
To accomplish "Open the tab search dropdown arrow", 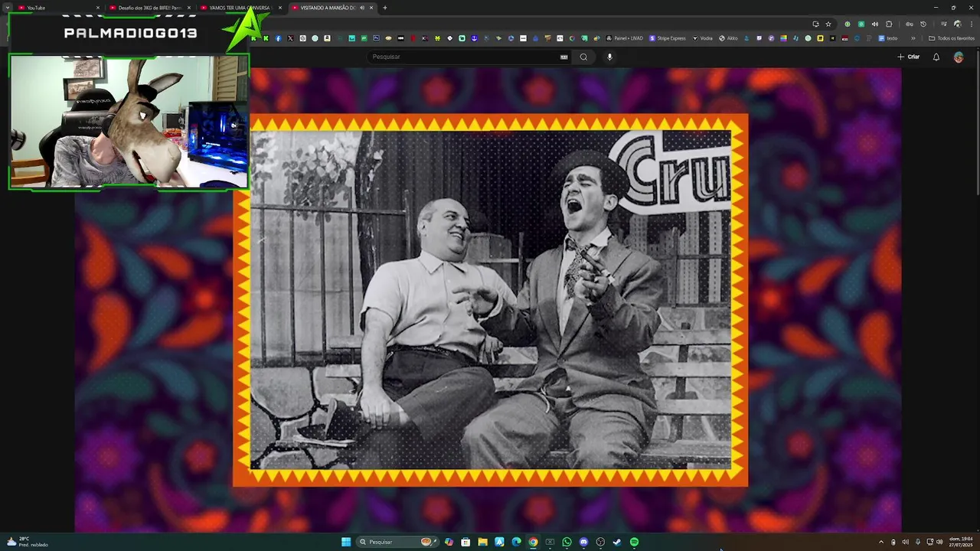I will point(8,8).
